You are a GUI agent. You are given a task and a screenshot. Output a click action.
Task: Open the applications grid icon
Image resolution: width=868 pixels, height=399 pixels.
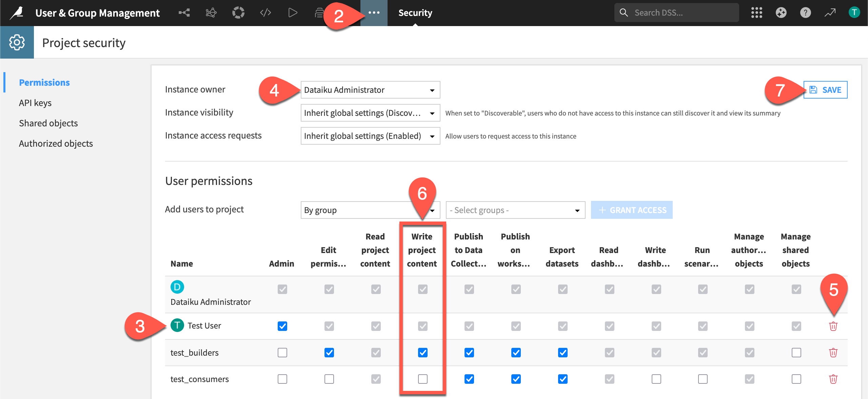pos(756,13)
